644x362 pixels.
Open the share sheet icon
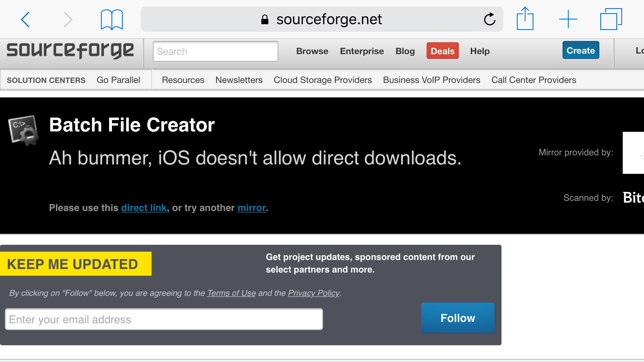[525, 19]
